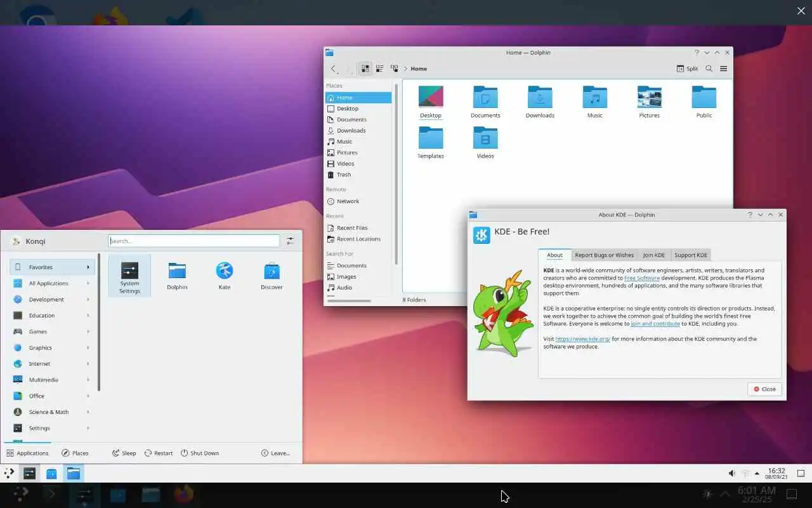Click the search field in the application launcher
This screenshot has width=812, height=508.
[x=194, y=241]
